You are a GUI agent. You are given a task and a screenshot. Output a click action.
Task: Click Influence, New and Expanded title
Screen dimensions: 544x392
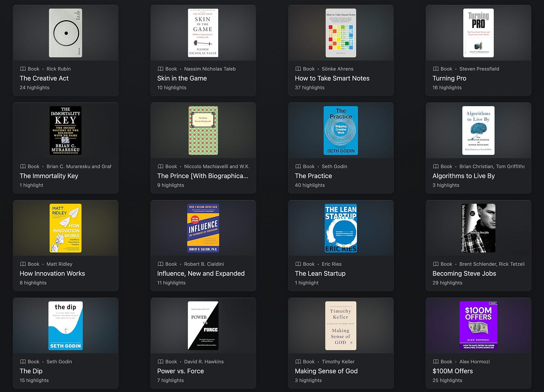click(x=201, y=273)
